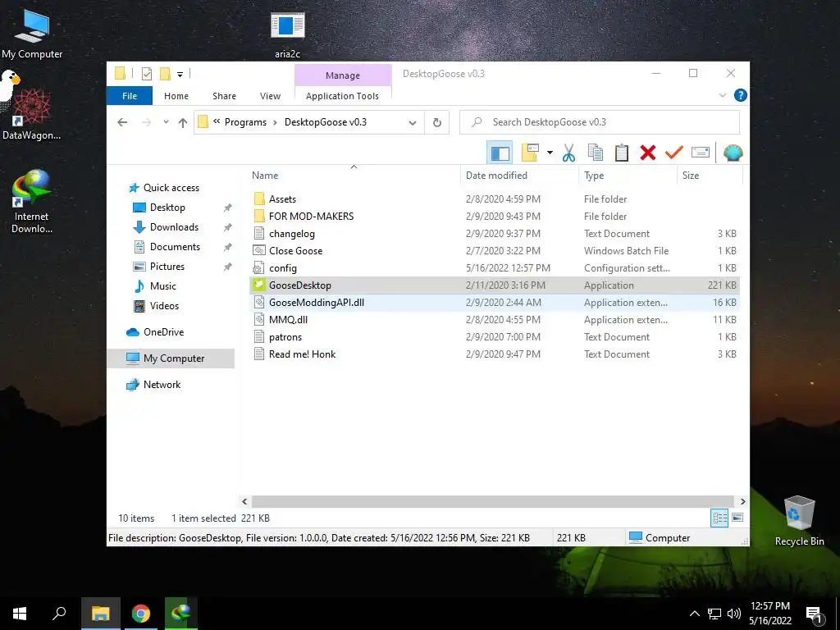840x630 pixels.
Task: Cut the selection with the scissors icon
Action: coord(568,153)
